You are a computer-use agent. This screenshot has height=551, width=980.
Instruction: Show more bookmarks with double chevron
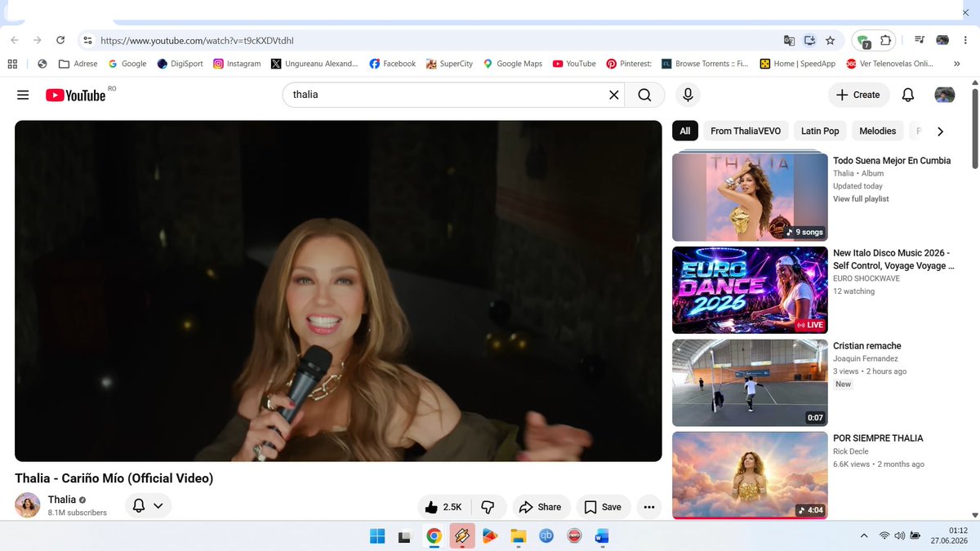957,64
